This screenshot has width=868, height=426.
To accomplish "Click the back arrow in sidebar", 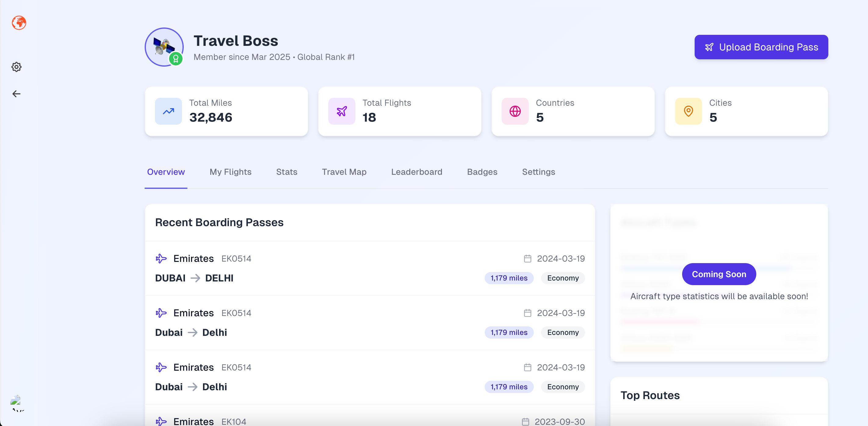I will tap(16, 94).
